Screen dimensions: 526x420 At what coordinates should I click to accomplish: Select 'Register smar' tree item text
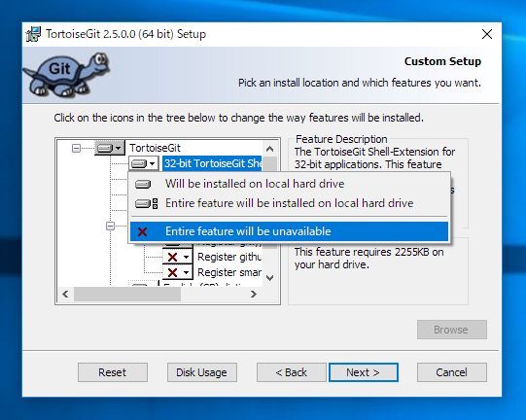pyautogui.click(x=229, y=272)
